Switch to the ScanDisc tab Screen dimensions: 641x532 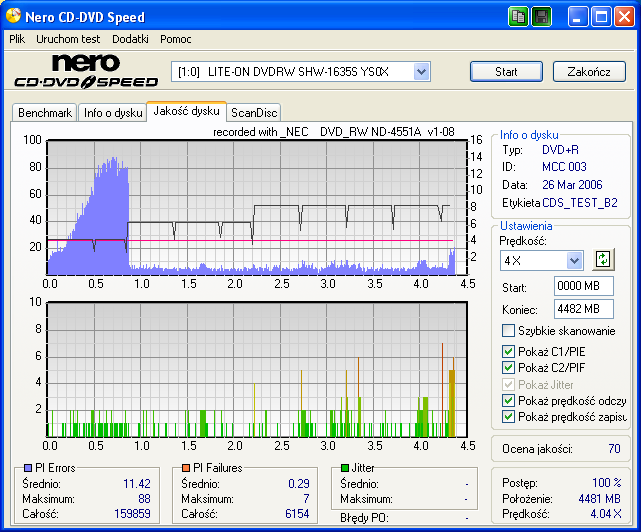tap(254, 112)
